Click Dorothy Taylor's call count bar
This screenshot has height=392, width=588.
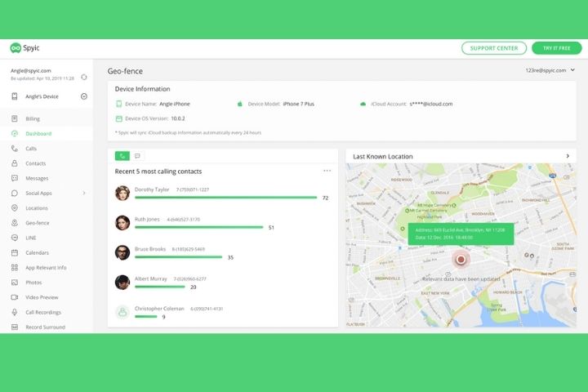tap(225, 198)
